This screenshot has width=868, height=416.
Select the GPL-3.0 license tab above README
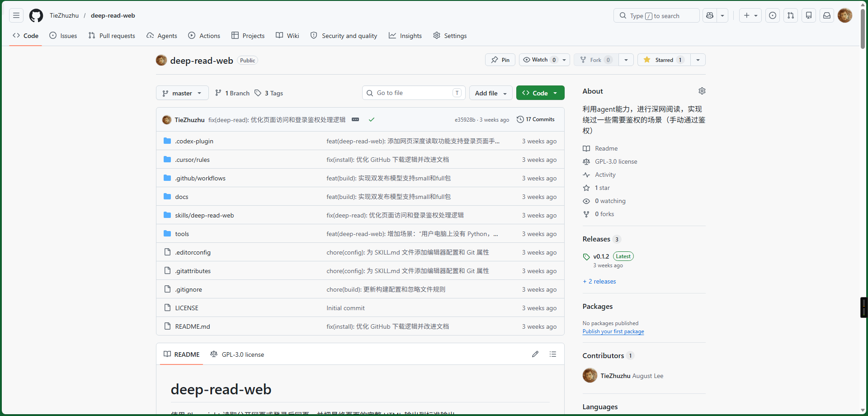click(x=237, y=354)
